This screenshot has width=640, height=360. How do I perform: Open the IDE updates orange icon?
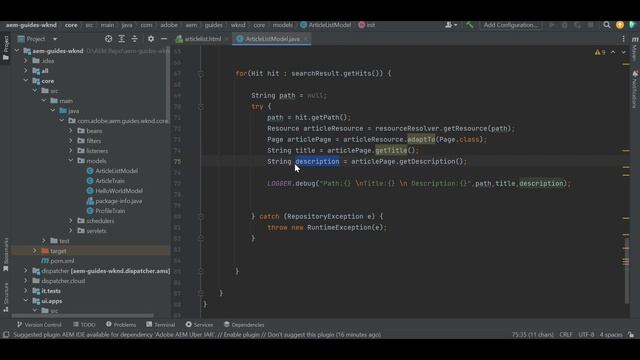(620, 25)
